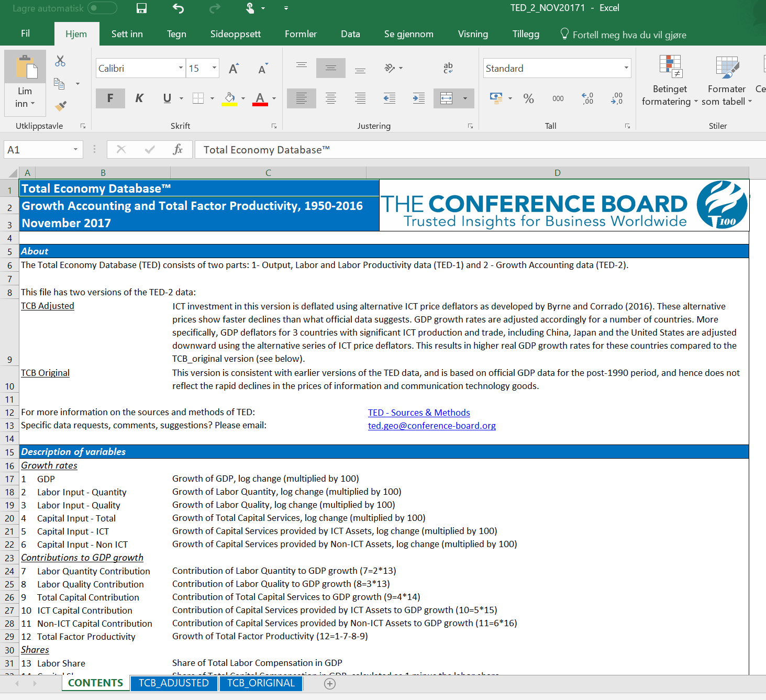Click the ted.geo@conference-board.org email link
This screenshot has height=700, width=766.
tap(431, 426)
